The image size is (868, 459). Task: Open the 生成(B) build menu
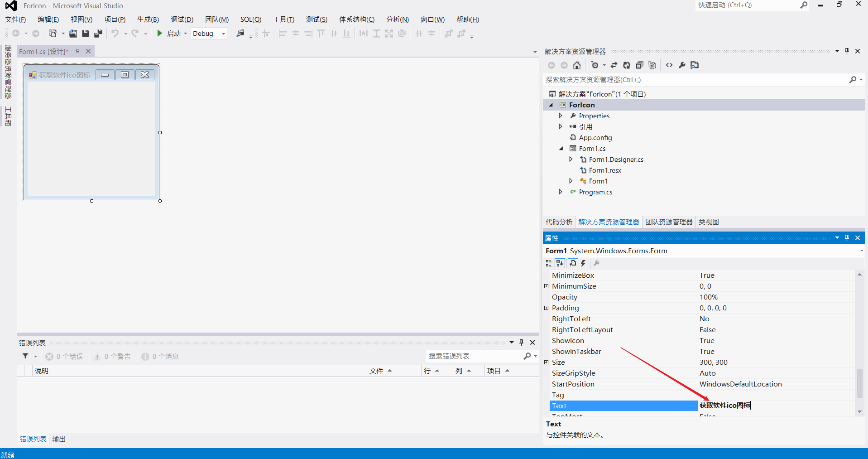(148, 19)
